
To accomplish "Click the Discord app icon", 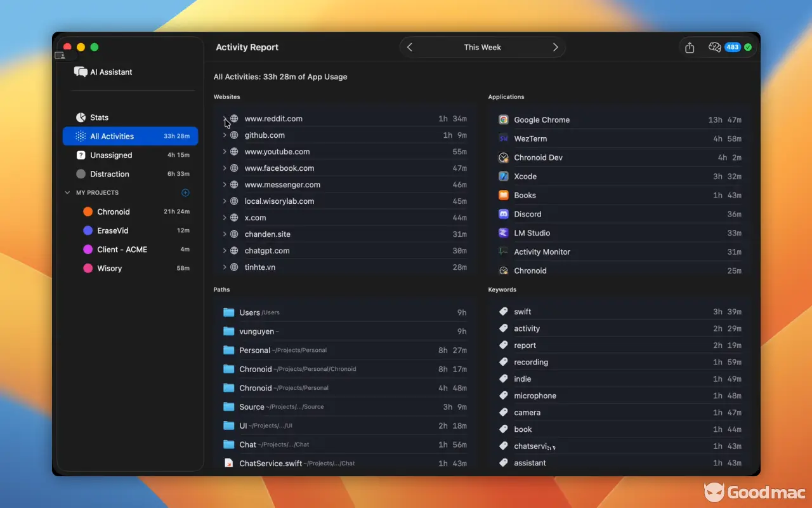I will coord(503,214).
